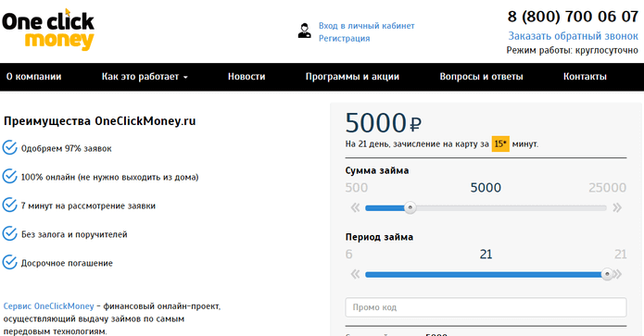Click the Регистрация link
The width and height of the screenshot is (644, 336).
[344, 39]
